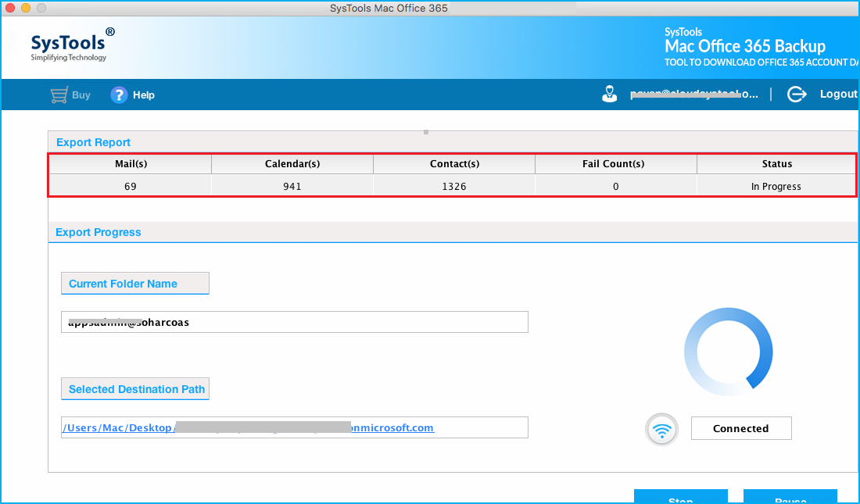Select the In Progress status cell
The width and height of the screenshot is (860, 504).
coord(776,187)
